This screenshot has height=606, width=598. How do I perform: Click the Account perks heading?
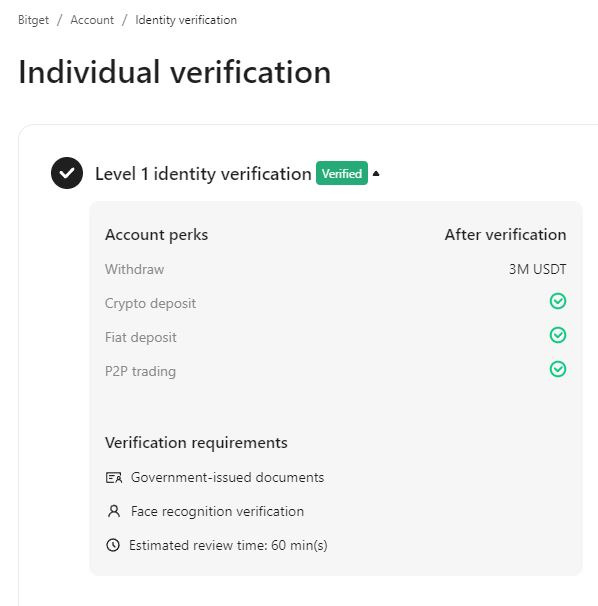pos(157,235)
